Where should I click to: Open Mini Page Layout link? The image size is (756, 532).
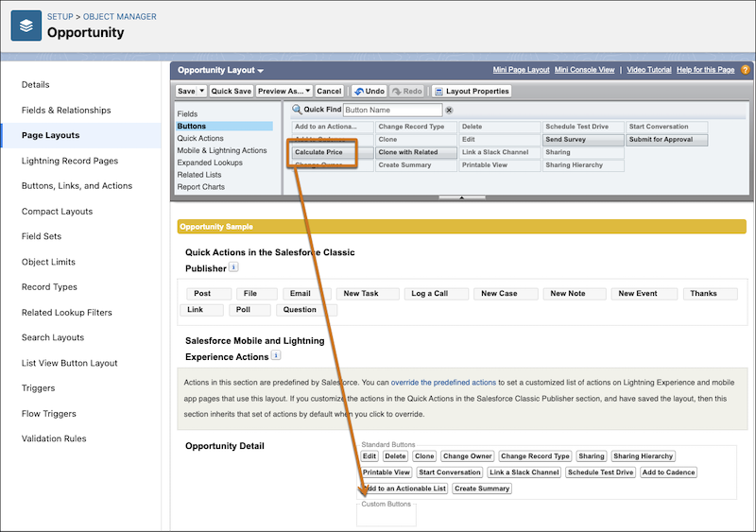click(521, 70)
